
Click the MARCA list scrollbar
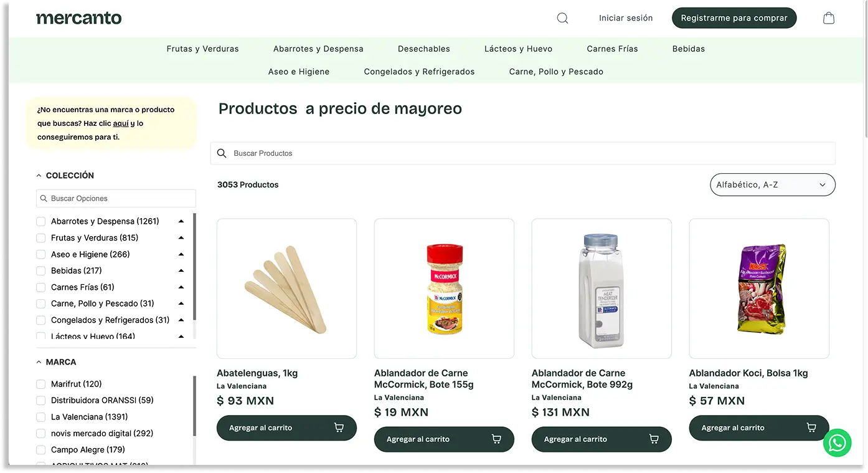tap(194, 406)
